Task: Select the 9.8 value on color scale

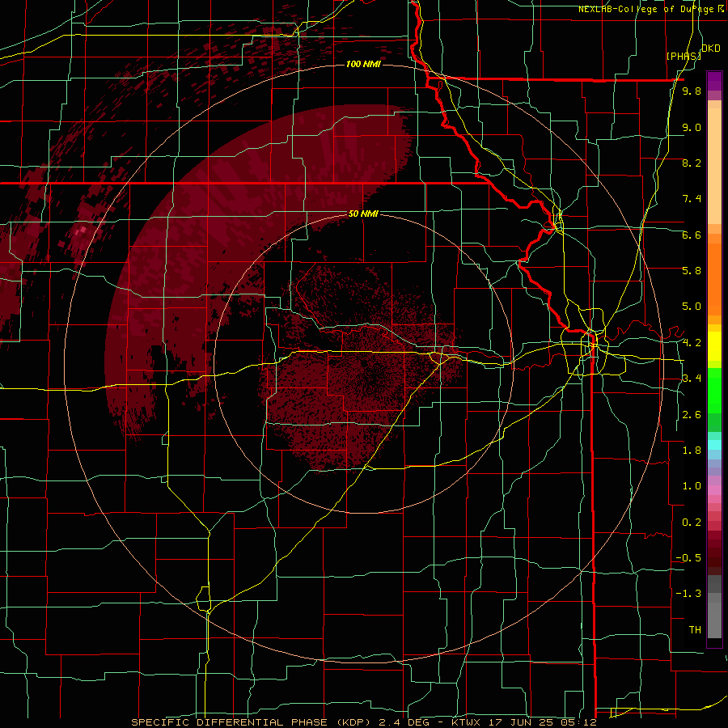Action: tap(692, 91)
